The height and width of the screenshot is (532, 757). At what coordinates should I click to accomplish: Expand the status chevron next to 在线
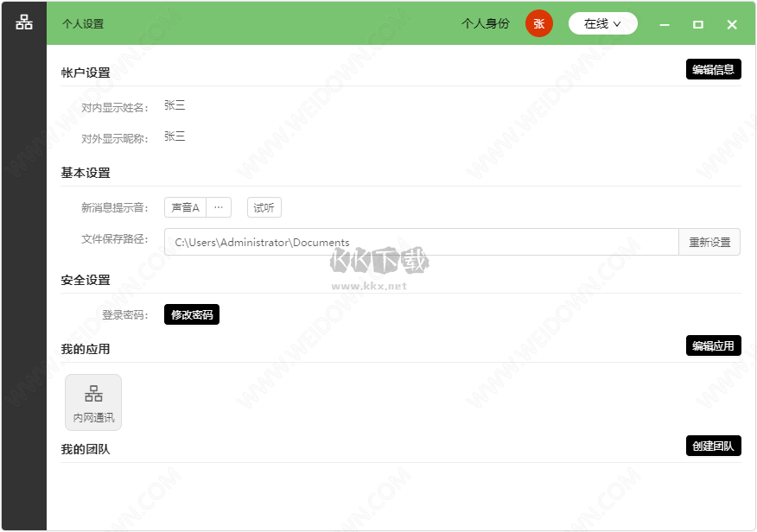[616, 23]
